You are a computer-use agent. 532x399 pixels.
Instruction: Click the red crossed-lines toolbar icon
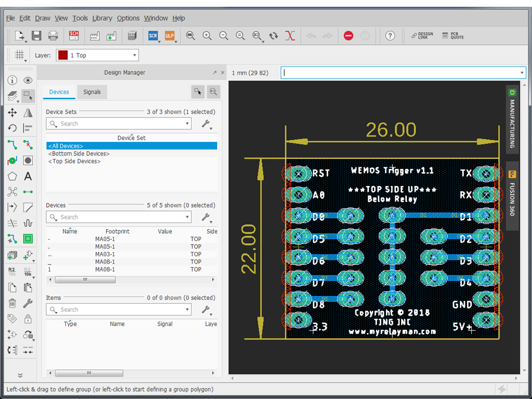click(x=290, y=36)
